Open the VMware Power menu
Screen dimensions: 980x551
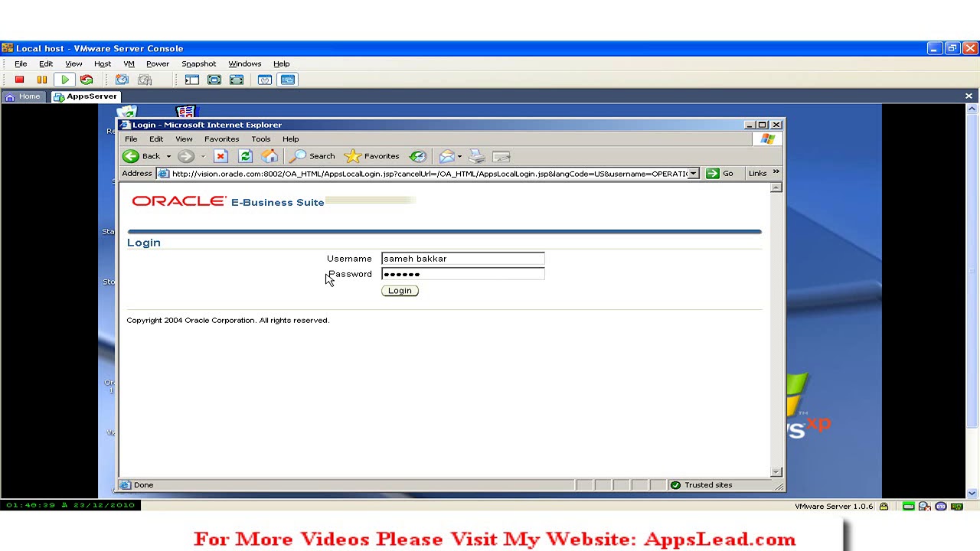[158, 64]
